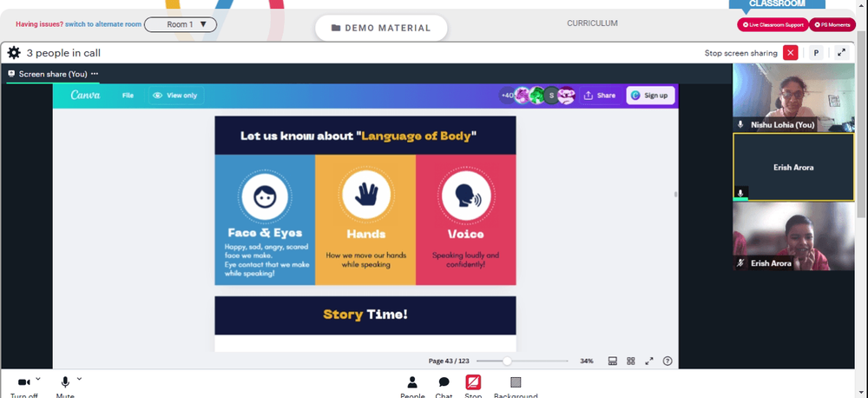Image resolution: width=868 pixels, height=398 pixels.
Task: Click the Canva Sign up button
Action: pos(650,96)
